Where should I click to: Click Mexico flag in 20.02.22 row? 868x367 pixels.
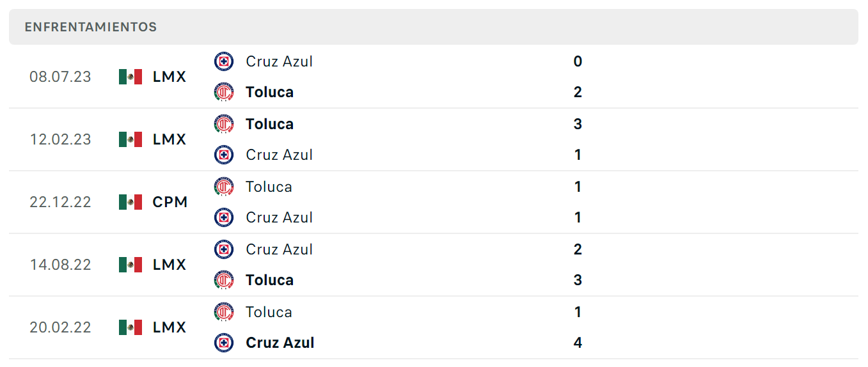tap(130, 327)
